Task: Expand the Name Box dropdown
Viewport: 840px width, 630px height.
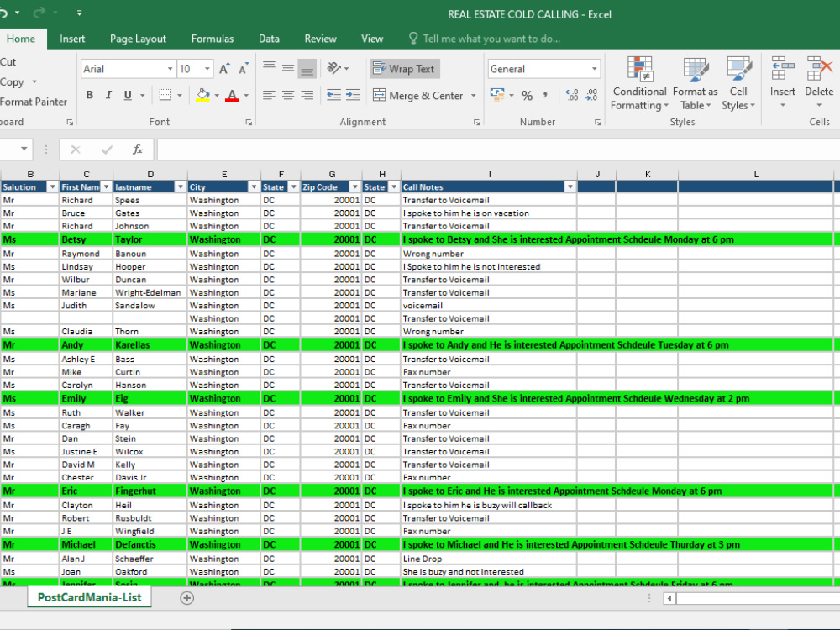Action: 24,149
